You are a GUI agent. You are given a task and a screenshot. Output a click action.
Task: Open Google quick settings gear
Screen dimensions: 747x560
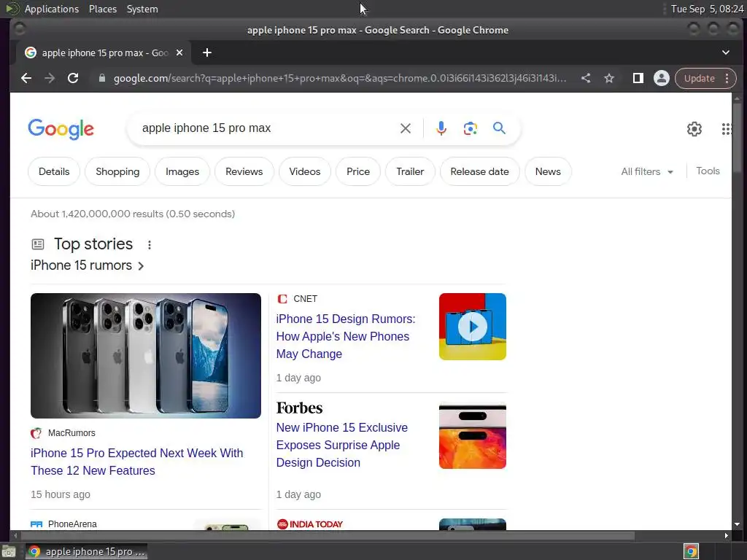[694, 128]
